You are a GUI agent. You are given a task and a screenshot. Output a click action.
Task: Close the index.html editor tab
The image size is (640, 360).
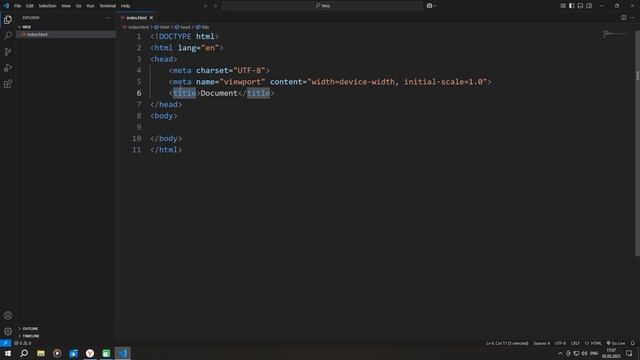tap(151, 18)
